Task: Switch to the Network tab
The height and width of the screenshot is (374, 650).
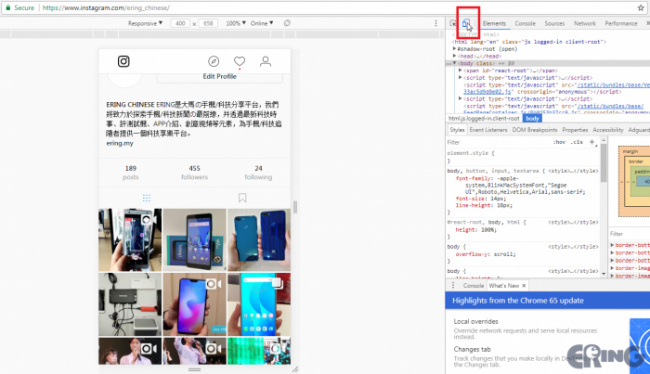Action: click(585, 24)
